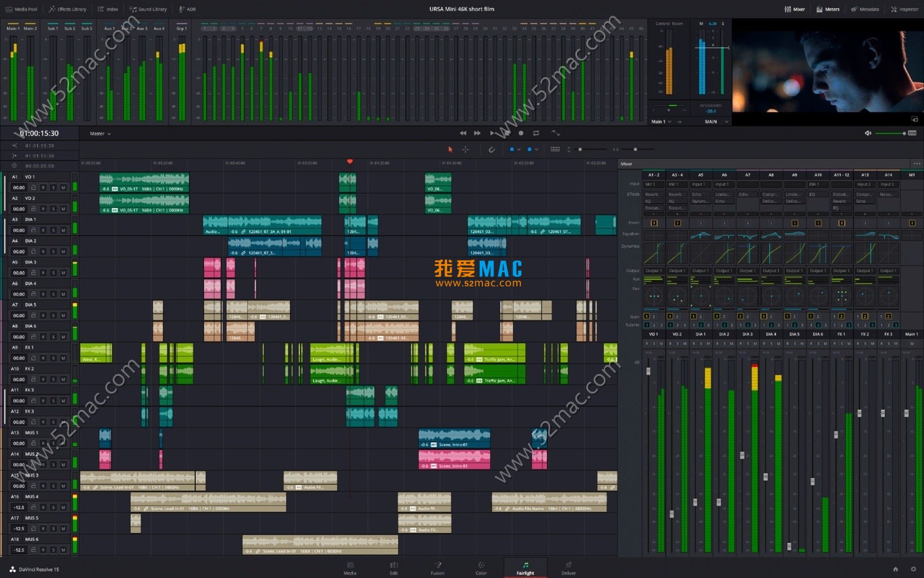Lock track A16 MUS 4
This screenshot has height=578, width=924.
(x=33, y=507)
